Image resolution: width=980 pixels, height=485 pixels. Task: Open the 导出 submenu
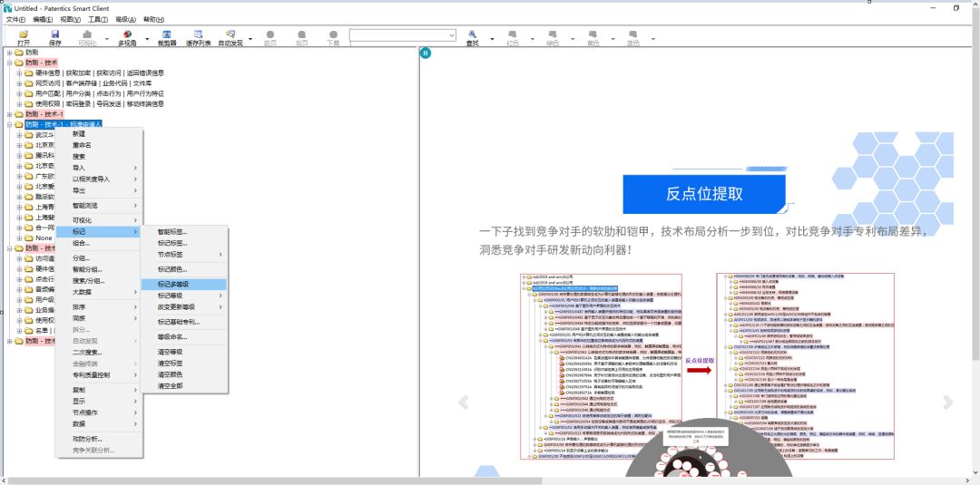[99, 190]
